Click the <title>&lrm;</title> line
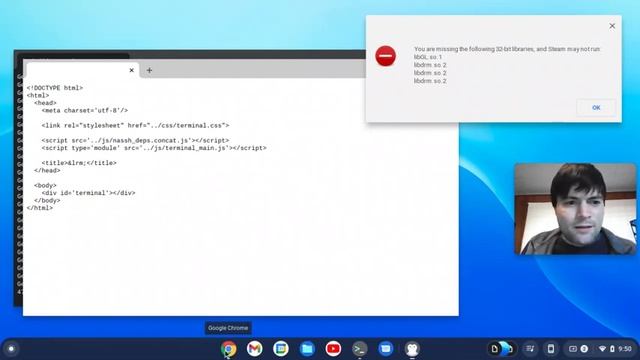 79,163
